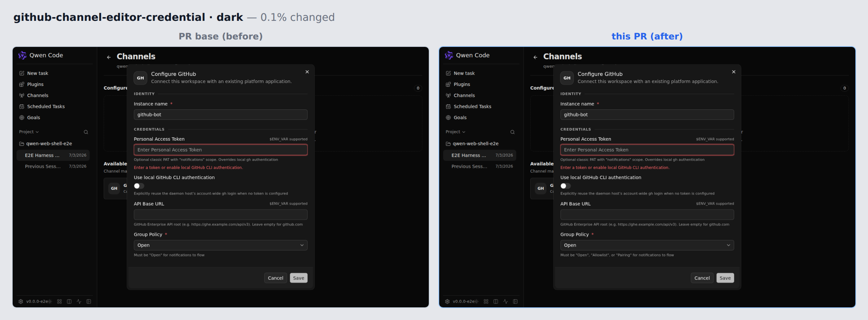Click the configured count badge 0, after panel

coord(845,88)
